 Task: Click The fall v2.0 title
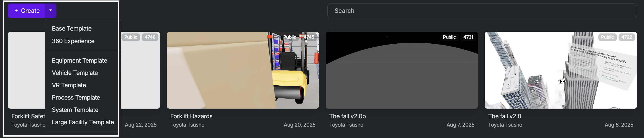(x=504, y=116)
